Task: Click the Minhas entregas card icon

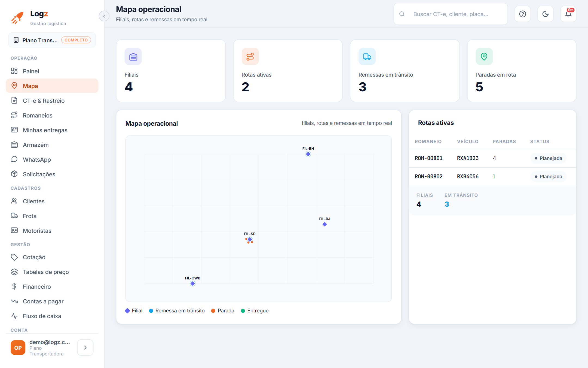Action: [14, 130]
